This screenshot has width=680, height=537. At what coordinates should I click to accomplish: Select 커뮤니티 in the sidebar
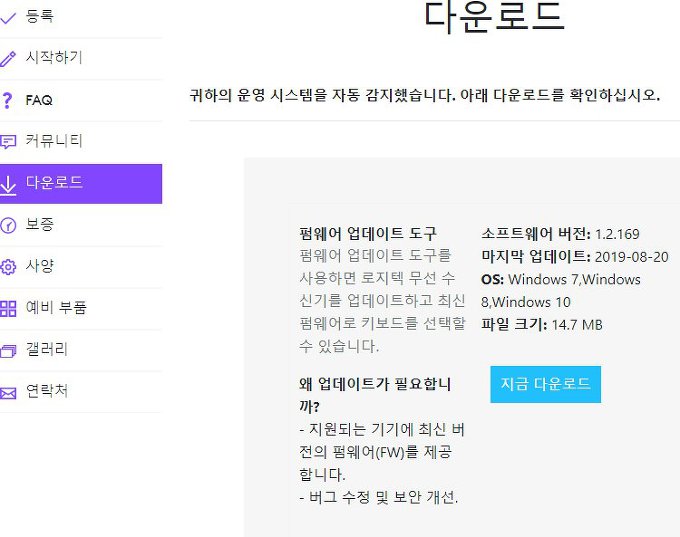(x=54, y=141)
